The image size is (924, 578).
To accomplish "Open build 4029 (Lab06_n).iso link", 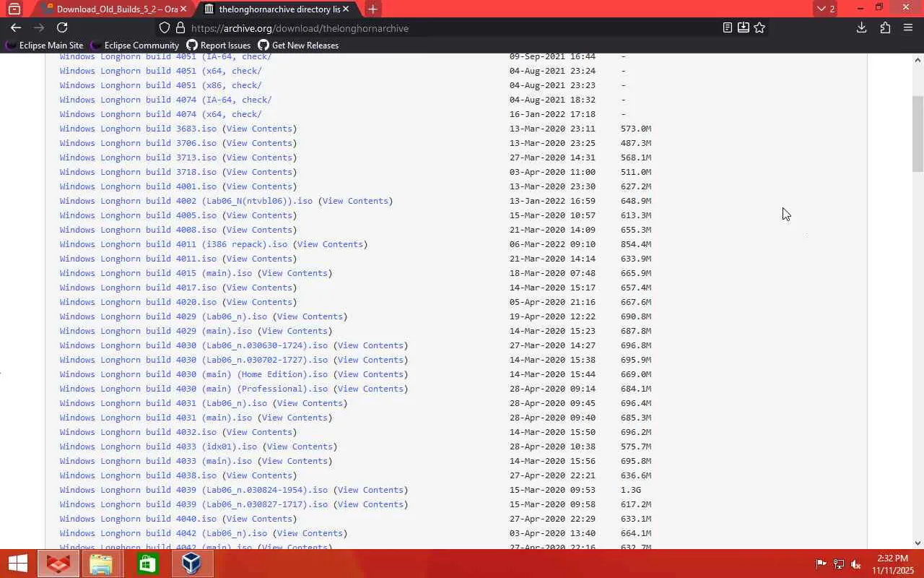I will 163,316.
